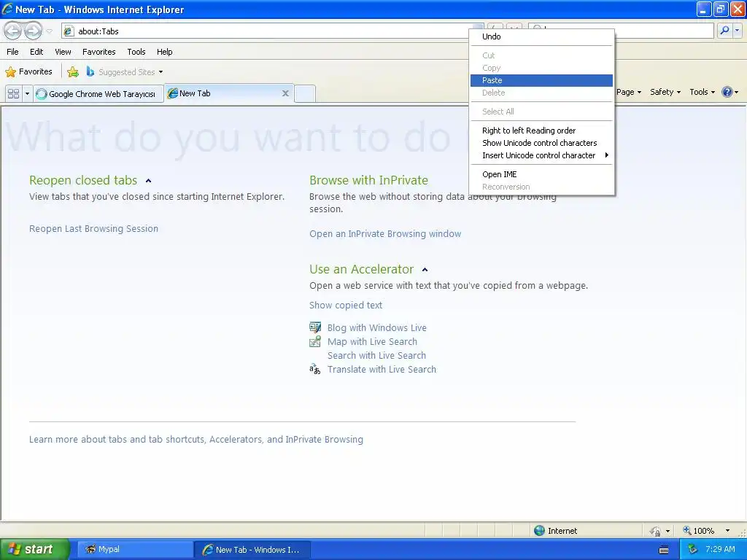The image size is (747, 560).
Task: Click the Map with Live Search icon
Action: (x=315, y=341)
